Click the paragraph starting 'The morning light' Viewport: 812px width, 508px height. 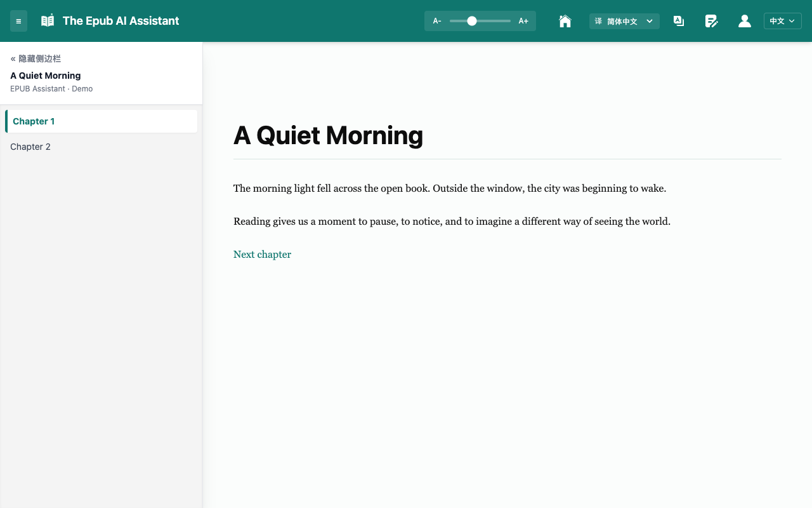[x=450, y=189]
